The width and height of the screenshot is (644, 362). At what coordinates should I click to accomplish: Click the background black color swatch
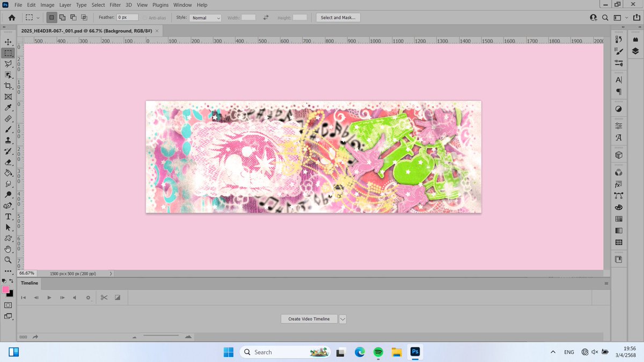[x=10, y=293]
